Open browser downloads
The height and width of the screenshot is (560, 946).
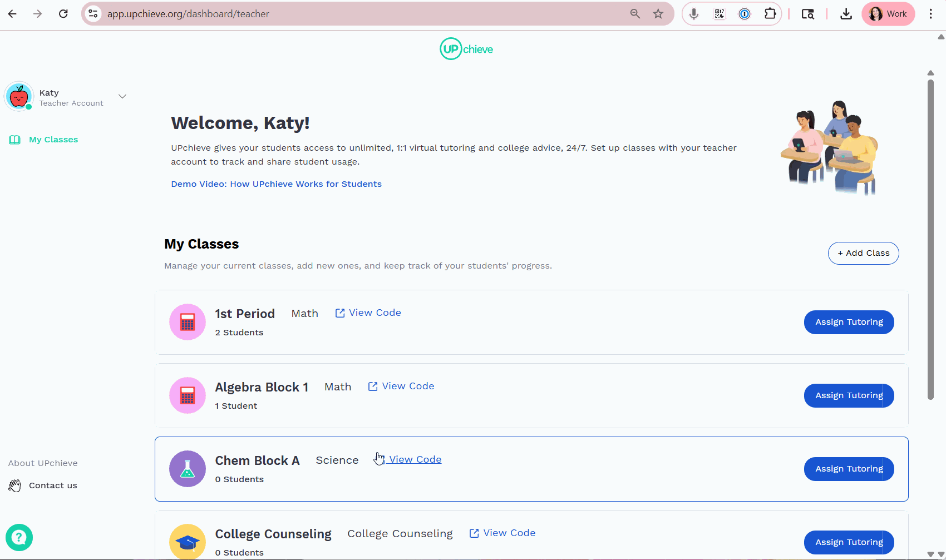846,14
